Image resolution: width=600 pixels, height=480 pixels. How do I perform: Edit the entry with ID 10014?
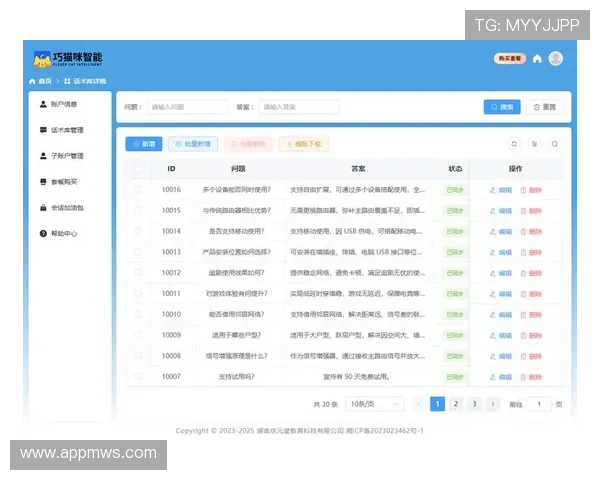[x=501, y=232]
